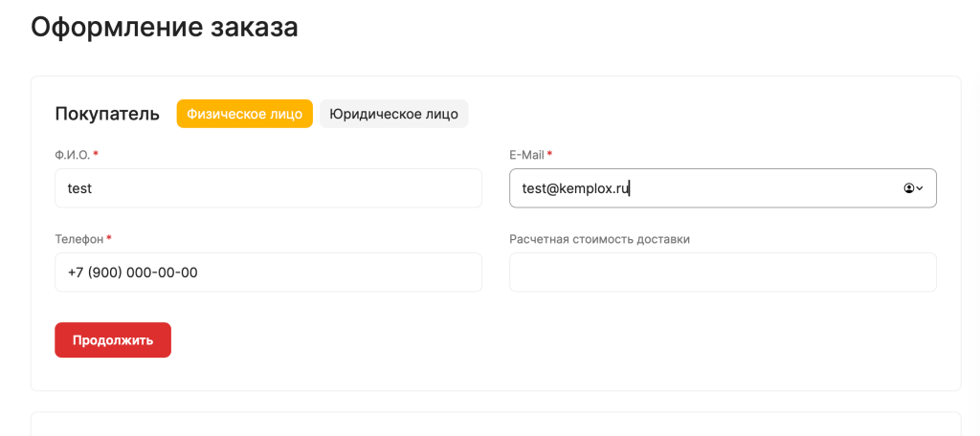Click the required asterisk beside Телефон
The height and width of the screenshot is (436, 980).
click(109, 238)
